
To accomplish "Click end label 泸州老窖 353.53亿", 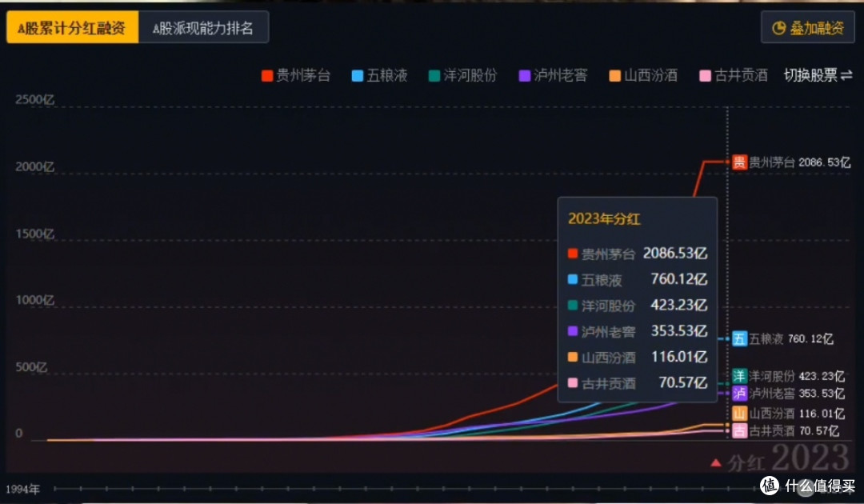I will point(797,394).
